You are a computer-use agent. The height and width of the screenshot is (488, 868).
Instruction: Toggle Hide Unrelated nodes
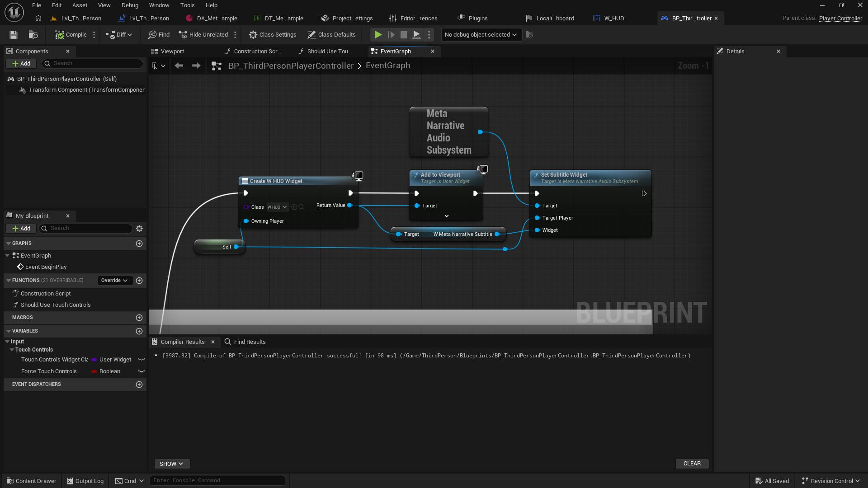[x=203, y=34]
